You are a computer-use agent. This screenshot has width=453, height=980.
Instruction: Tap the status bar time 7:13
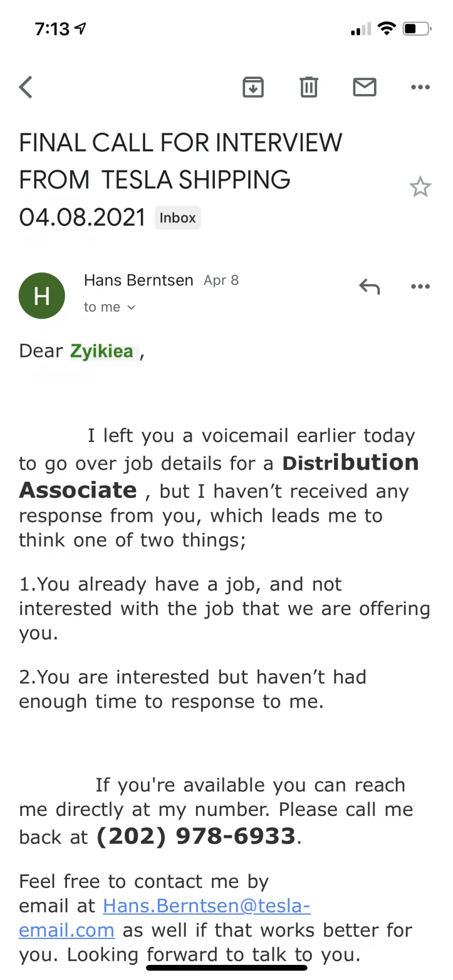pyautogui.click(x=52, y=29)
